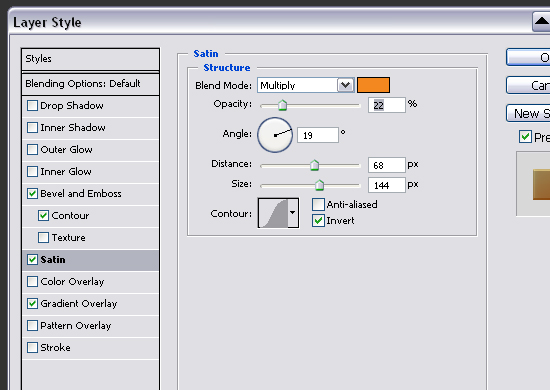Click the New Style button
Screen dimensions: 550x390
(x=528, y=113)
